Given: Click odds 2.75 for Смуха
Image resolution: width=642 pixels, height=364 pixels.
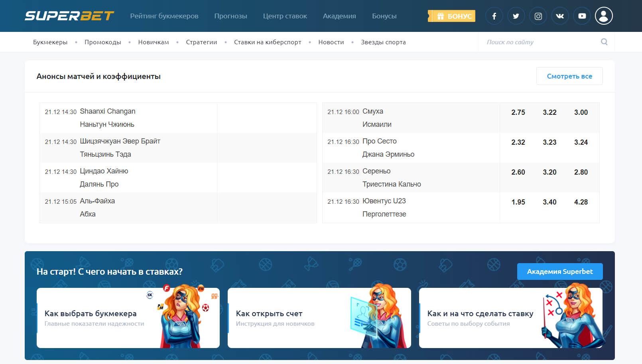Looking at the screenshot, I should (x=518, y=112).
